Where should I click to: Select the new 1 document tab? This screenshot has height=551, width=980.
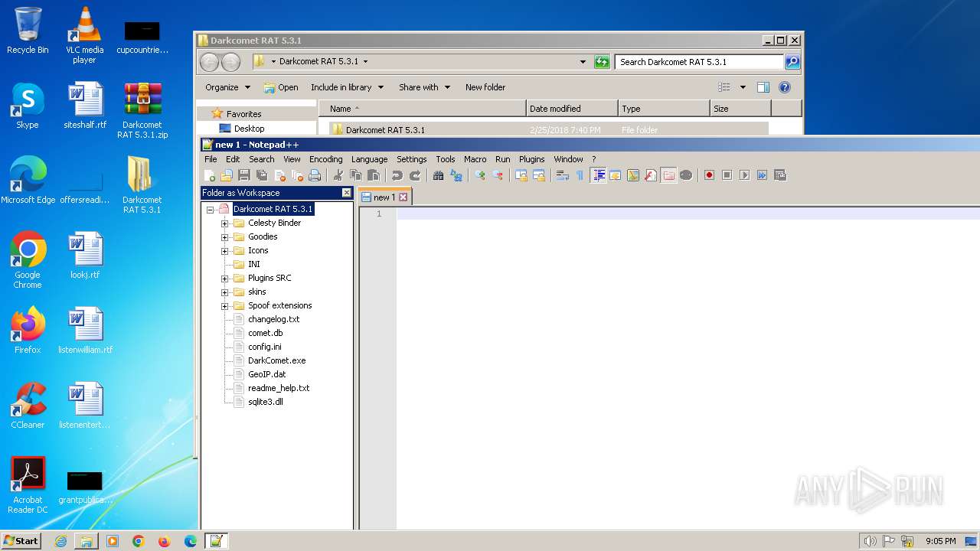385,197
